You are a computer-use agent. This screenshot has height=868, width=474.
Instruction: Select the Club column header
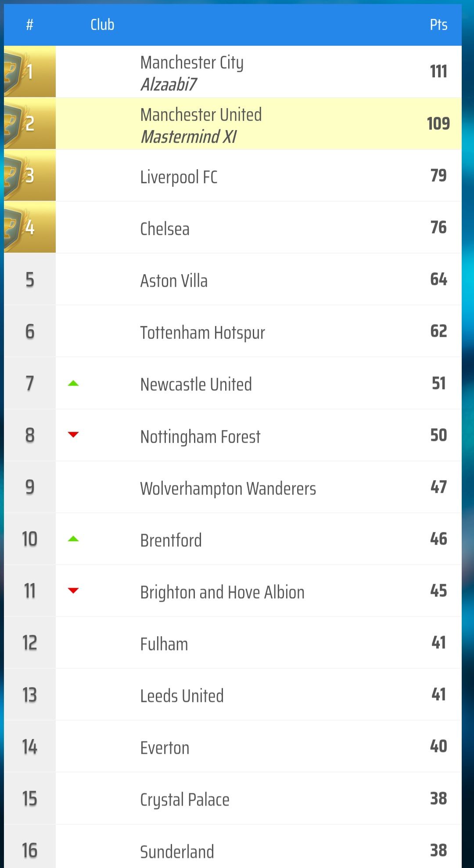point(102,25)
